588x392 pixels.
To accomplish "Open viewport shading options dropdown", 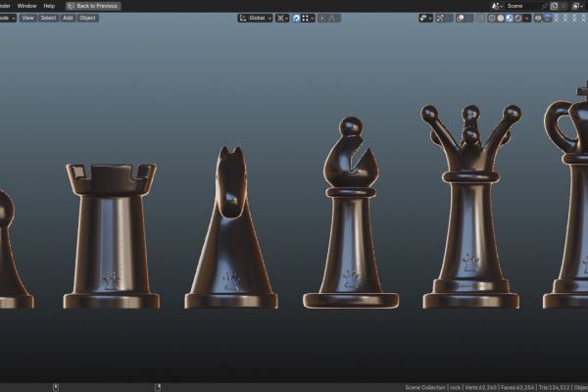I will coord(527,18).
